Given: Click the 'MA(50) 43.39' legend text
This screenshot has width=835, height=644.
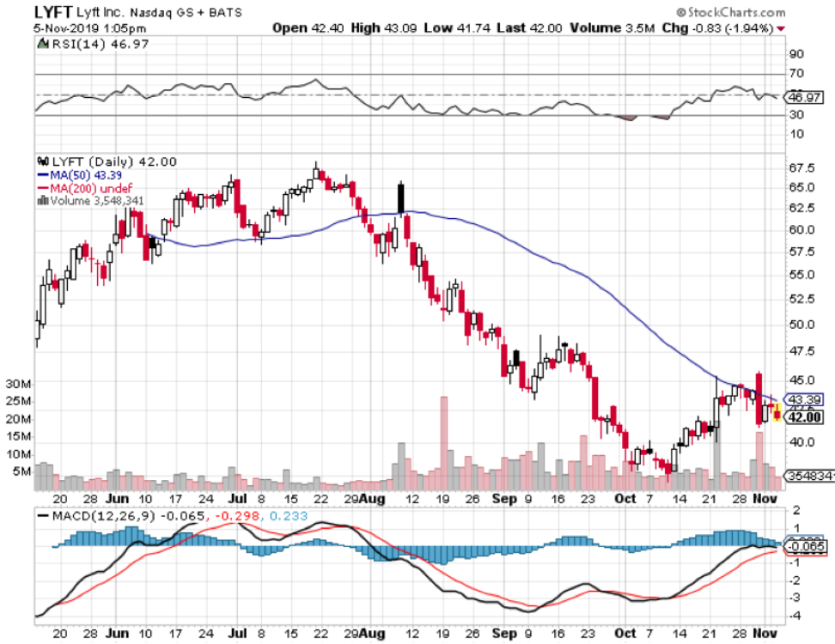Looking at the screenshot, I should pos(86,175).
